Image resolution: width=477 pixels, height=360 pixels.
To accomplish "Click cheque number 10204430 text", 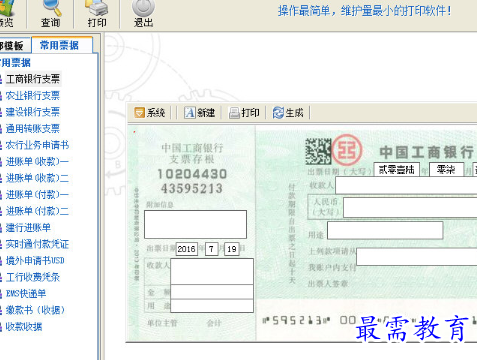I will (x=192, y=174).
